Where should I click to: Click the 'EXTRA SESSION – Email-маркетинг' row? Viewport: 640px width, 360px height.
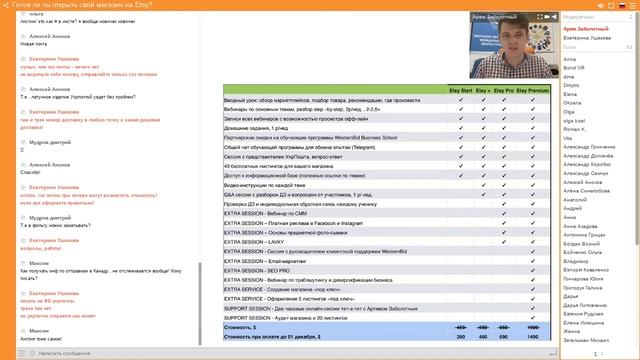[387, 261]
